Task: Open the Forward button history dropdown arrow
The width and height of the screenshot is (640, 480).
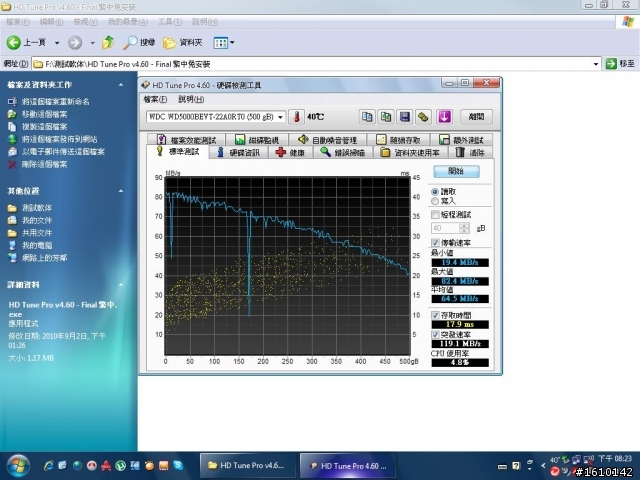Action: click(93, 42)
